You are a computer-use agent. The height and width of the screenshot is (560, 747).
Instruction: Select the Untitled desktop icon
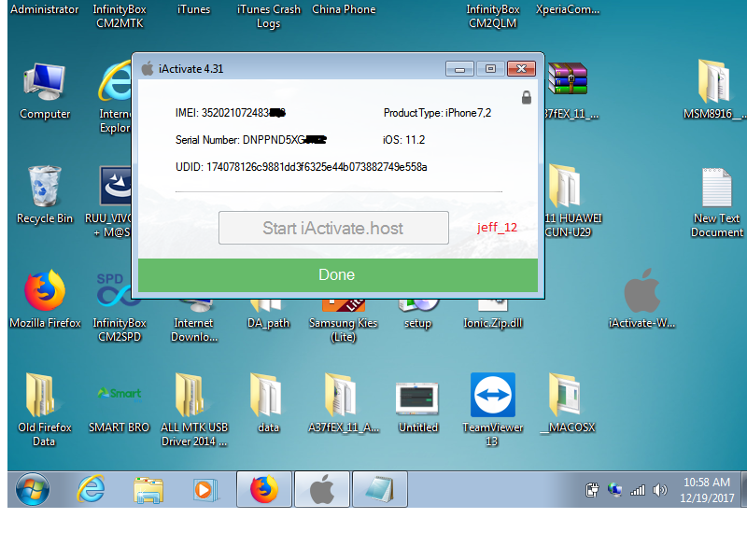click(x=417, y=405)
